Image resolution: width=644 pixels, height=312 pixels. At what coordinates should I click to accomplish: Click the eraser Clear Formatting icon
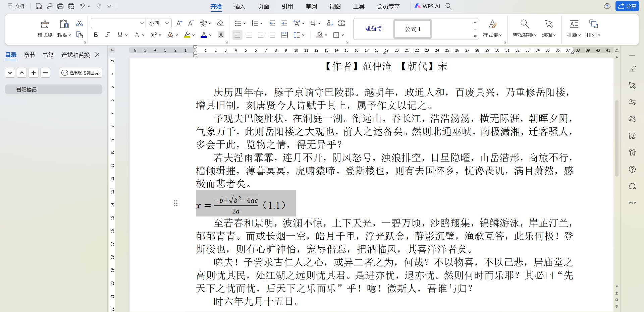click(220, 23)
